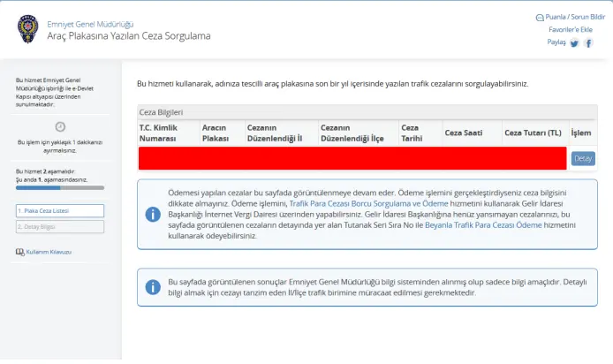Share the page on Twitter

574,42
